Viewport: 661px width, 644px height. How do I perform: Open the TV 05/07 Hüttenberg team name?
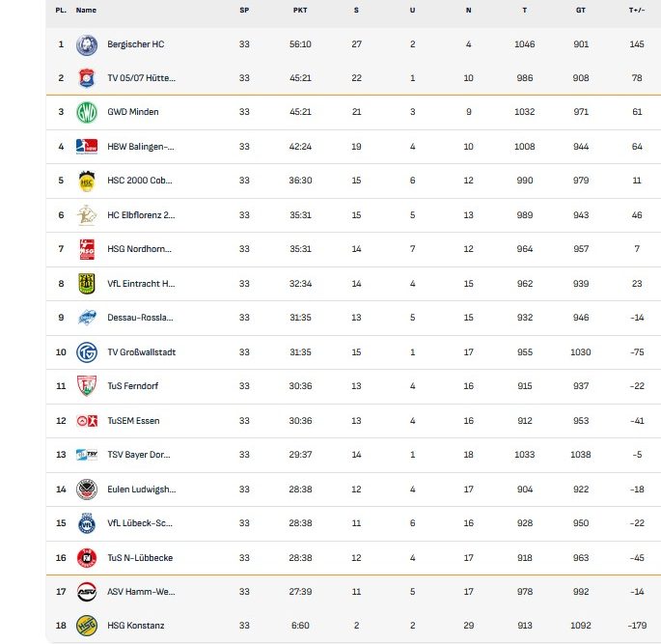141,78
